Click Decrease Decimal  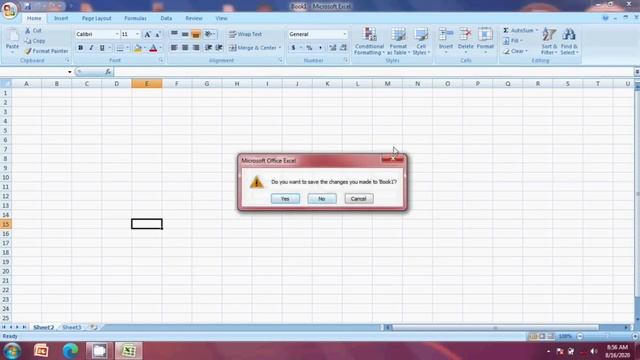click(343, 48)
